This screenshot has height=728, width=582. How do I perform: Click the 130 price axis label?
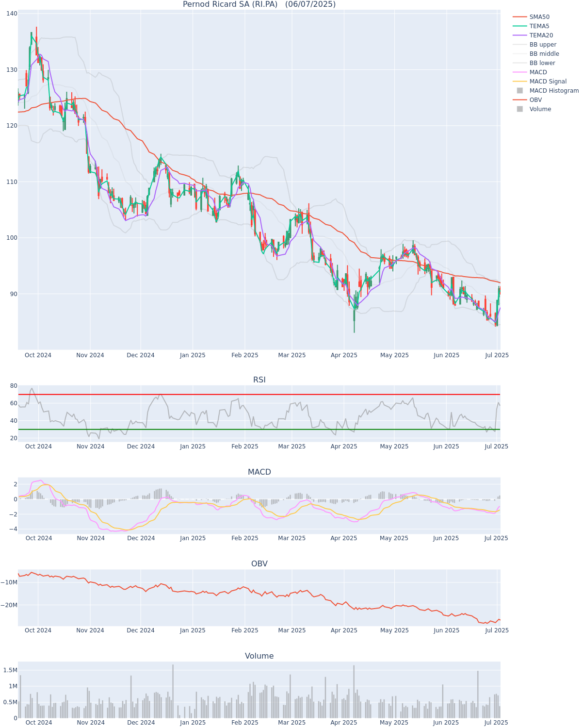pyautogui.click(x=11, y=70)
